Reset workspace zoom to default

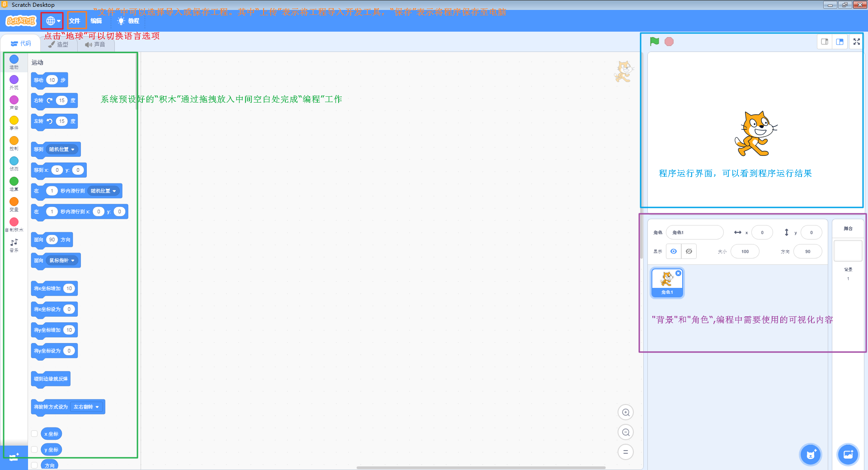tap(626, 452)
